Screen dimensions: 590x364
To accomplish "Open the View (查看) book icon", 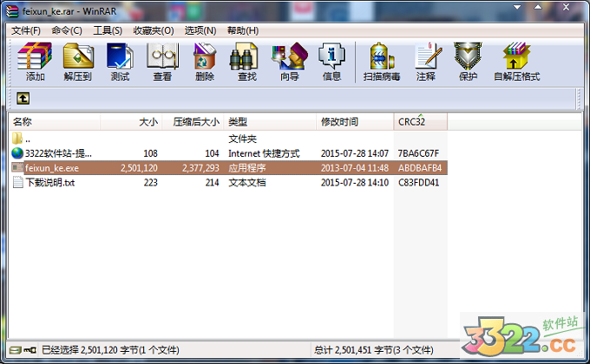I will point(162,56).
